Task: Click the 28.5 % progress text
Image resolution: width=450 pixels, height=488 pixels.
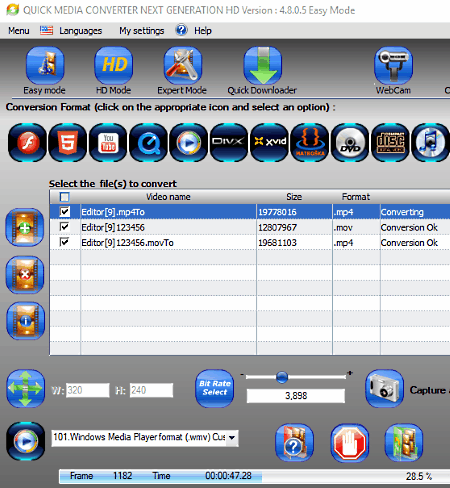Action: pyautogui.click(x=419, y=476)
